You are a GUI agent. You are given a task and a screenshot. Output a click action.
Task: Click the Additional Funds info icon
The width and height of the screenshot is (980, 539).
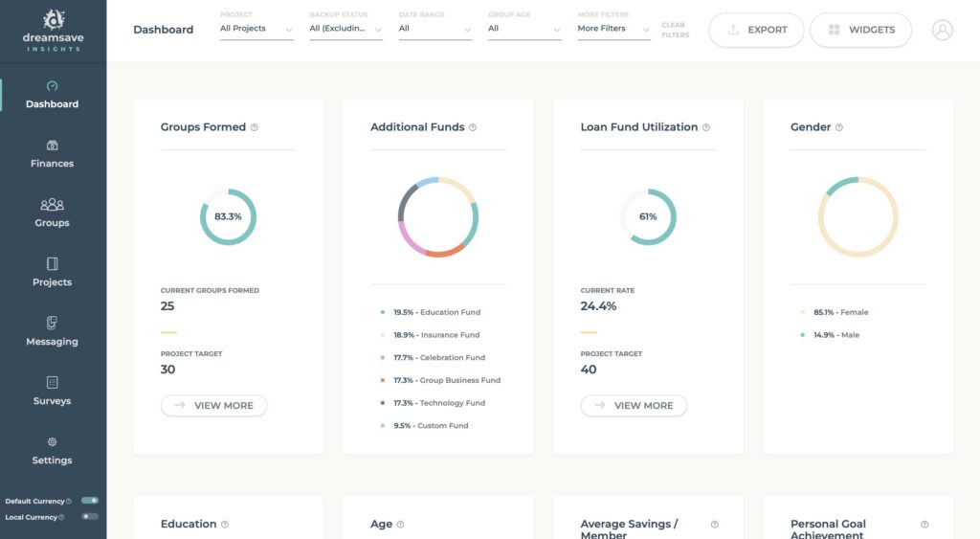point(473,127)
